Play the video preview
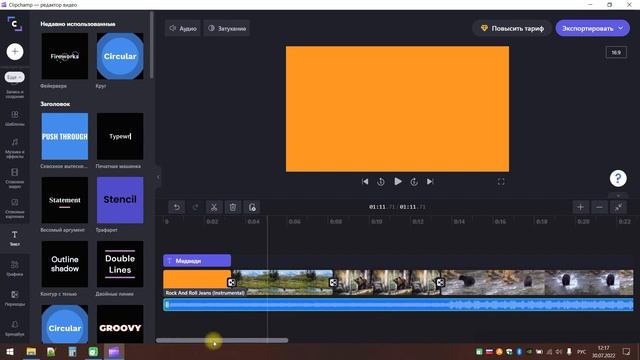Image resolution: width=640 pixels, height=360 pixels. point(398,181)
